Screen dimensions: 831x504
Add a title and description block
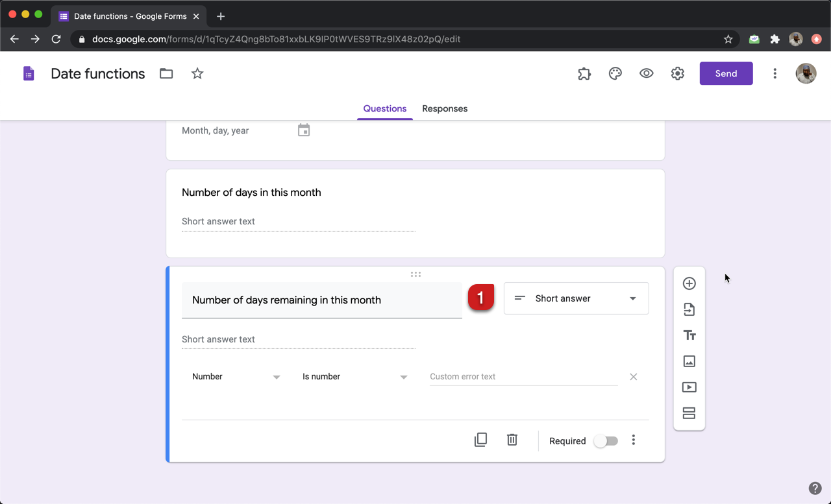[x=689, y=335]
